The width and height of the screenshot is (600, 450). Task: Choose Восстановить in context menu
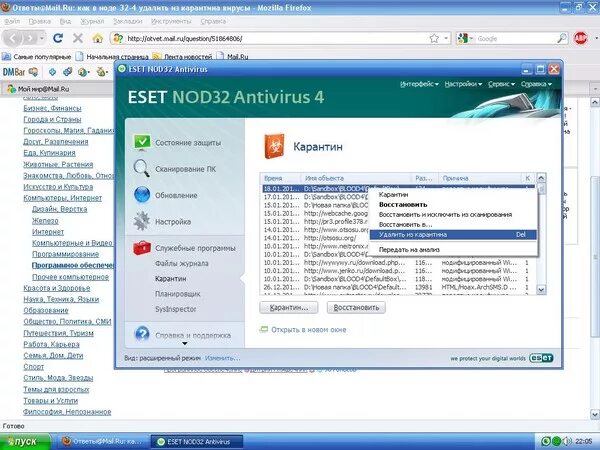pyautogui.click(x=403, y=204)
